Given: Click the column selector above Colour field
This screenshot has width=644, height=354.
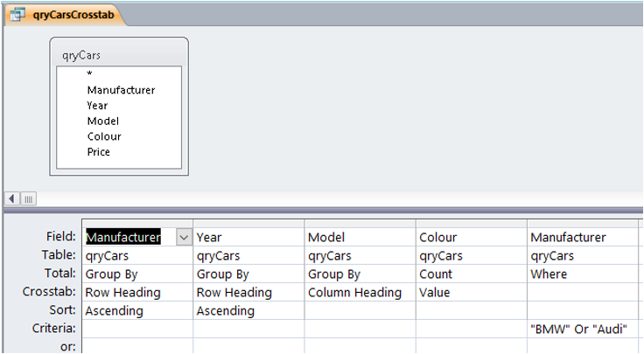Looking at the screenshot, I should click(x=472, y=224).
